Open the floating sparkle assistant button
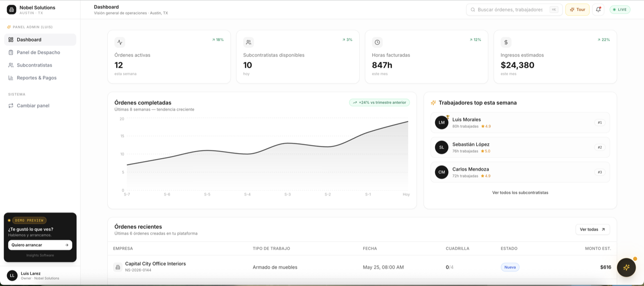644x286 pixels. tap(626, 267)
